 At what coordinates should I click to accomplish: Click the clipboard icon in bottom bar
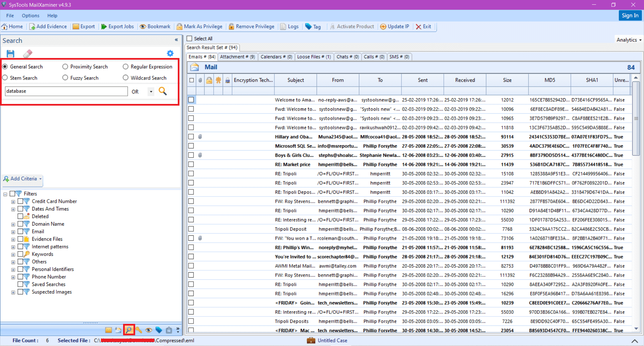(x=169, y=330)
